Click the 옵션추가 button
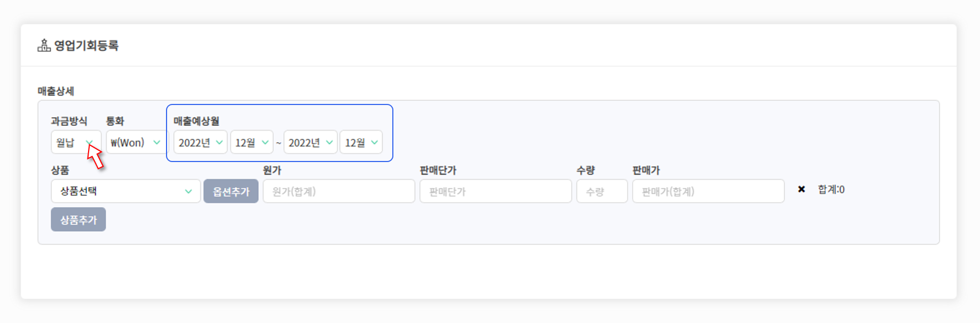 pos(231,191)
